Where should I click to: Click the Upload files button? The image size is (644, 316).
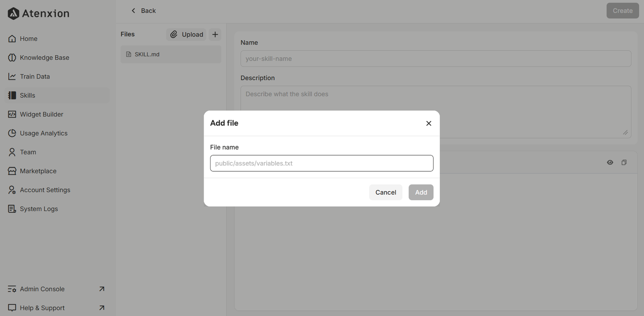coord(186,35)
